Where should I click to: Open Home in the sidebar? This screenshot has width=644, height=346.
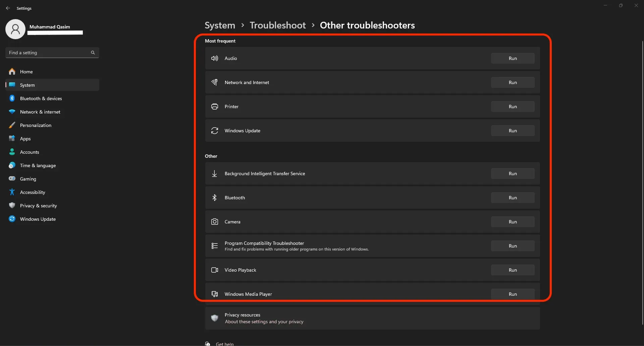pyautogui.click(x=52, y=71)
